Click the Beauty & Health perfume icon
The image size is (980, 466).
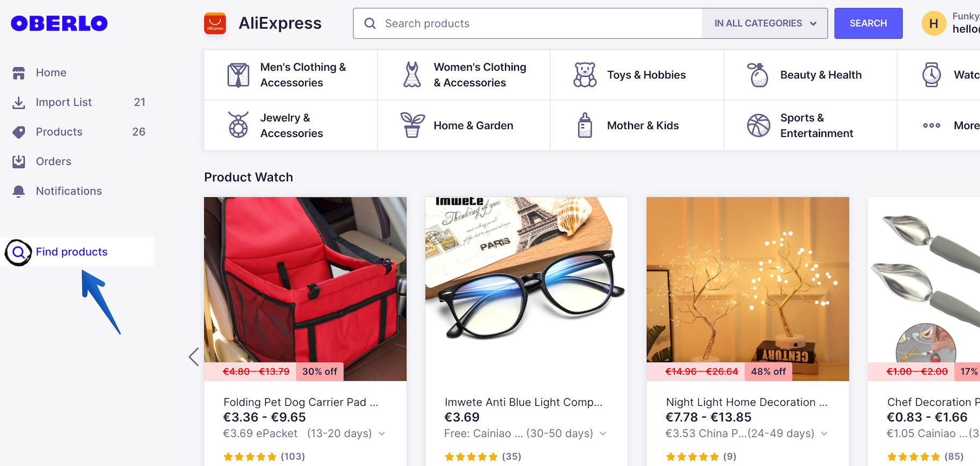tap(758, 75)
